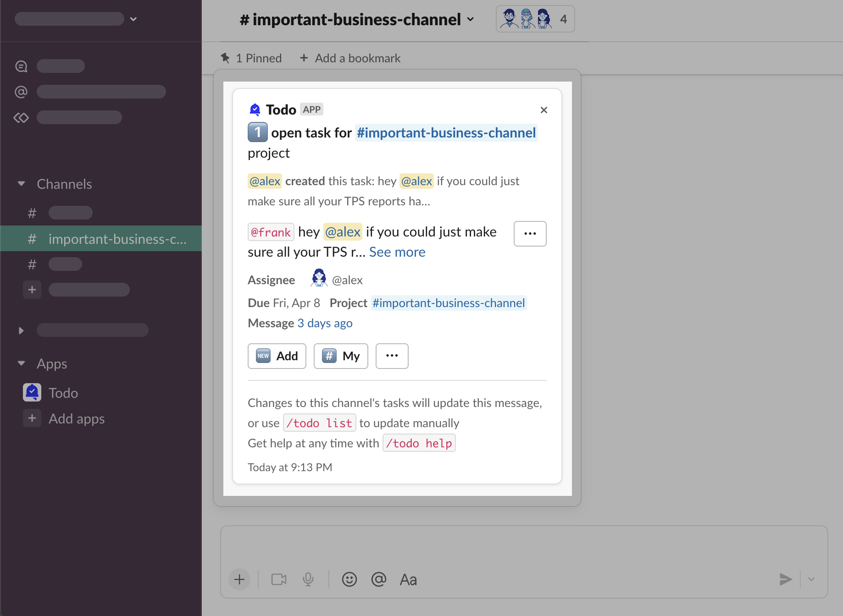Collapse the Apps section
843x616 pixels.
(21, 363)
